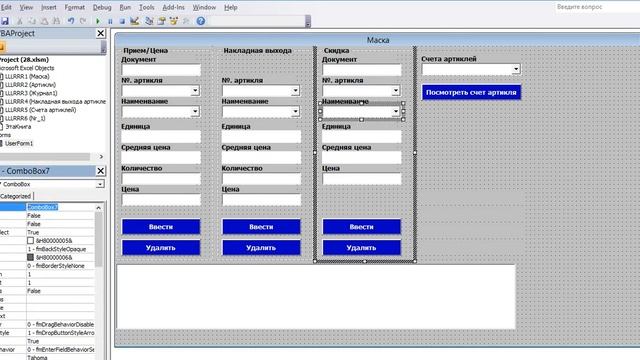
Task: Open the Debug menu
Action: tap(102, 7)
